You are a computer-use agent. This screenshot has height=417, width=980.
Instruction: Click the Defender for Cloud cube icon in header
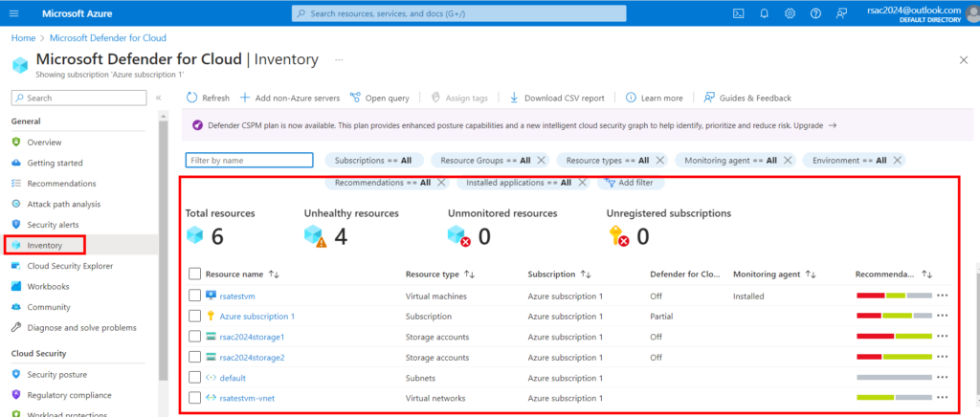20,64
